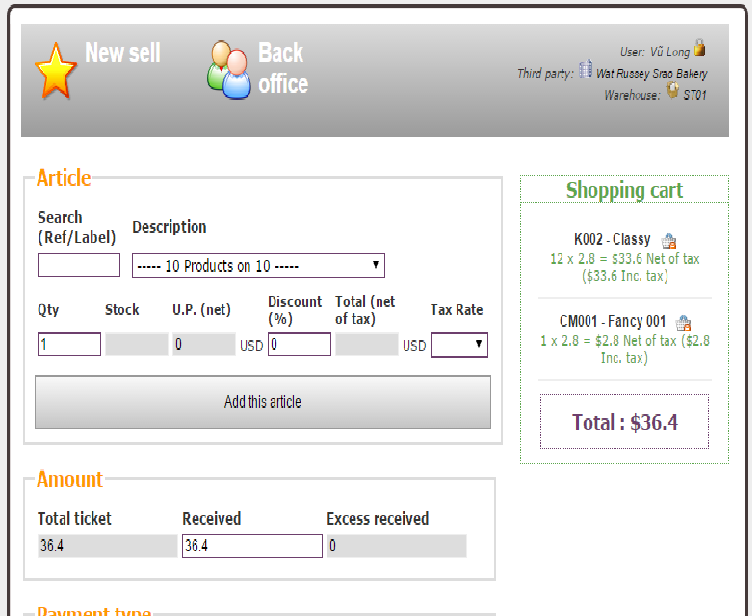Click the Total $36.4 cart box
The width and height of the screenshot is (752, 616).
click(624, 422)
